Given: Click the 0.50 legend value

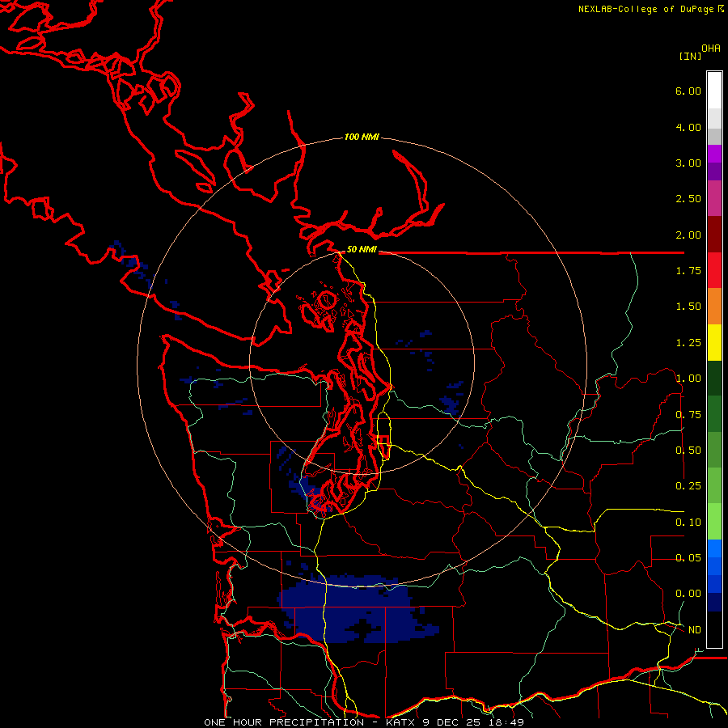Looking at the screenshot, I should pyautogui.click(x=688, y=451).
